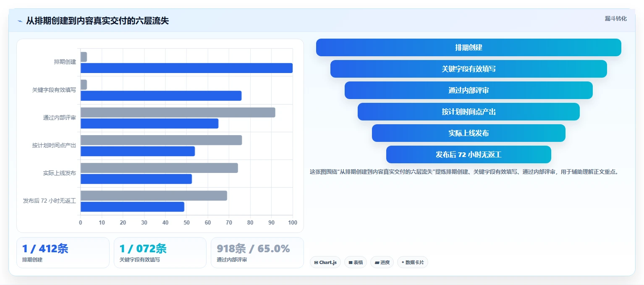
Task: Click the lightning icon beside the panel title
Action: click(x=20, y=21)
